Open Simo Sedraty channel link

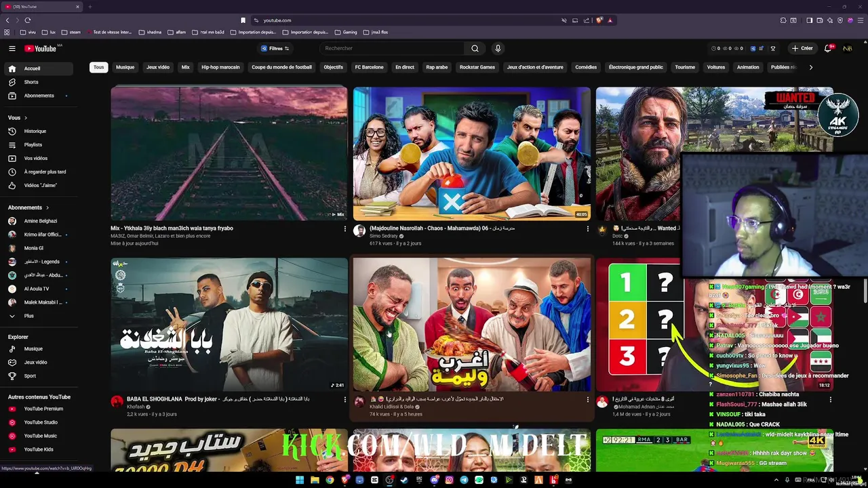pyautogui.click(x=384, y=236)
